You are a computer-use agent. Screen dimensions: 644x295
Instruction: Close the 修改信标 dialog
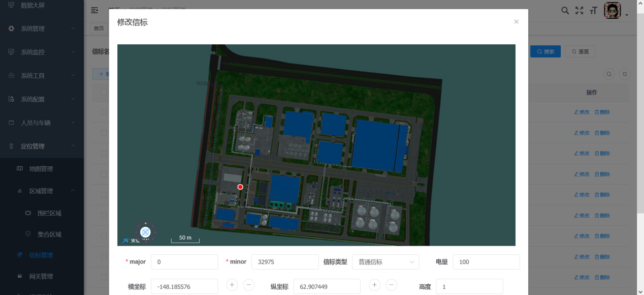point(516,22)
